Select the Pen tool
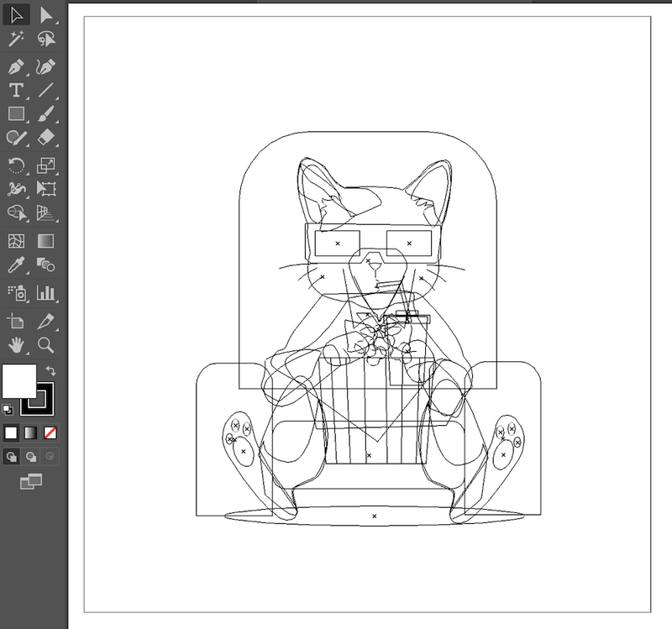Viewport: 672px width, 629px height. tap(16, 66)
